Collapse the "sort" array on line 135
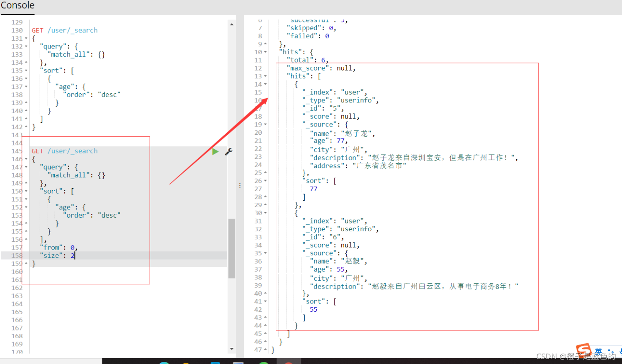622x364 pixels. 26,70
